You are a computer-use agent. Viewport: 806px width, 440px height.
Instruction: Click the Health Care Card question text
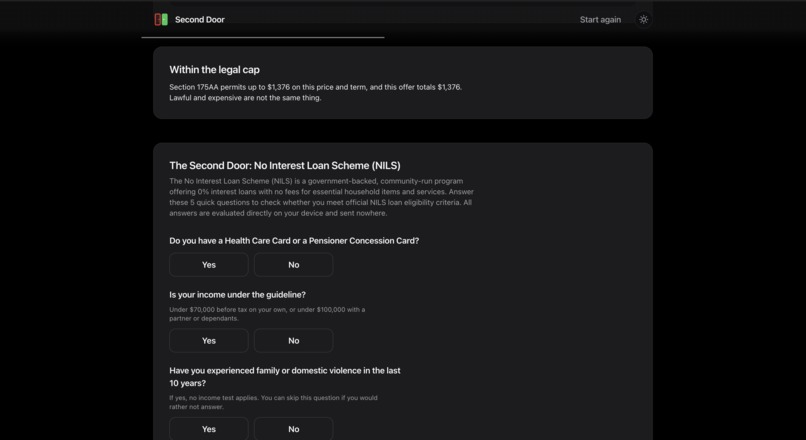click(x=294, y=241)
